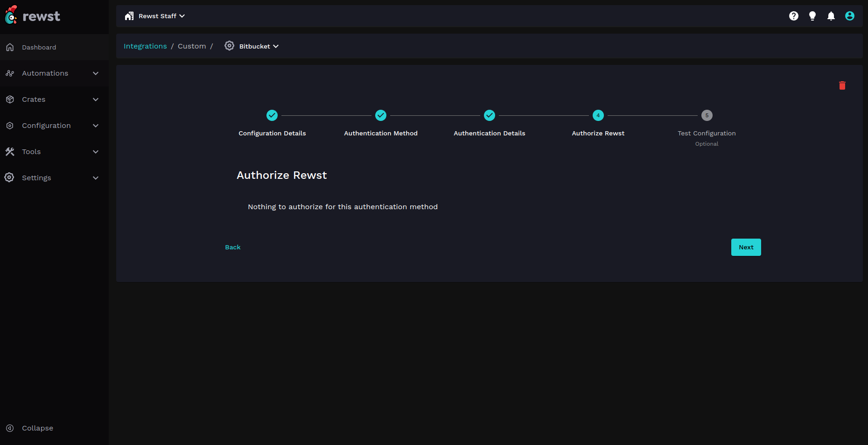Open the Rewst Staff organization dropdown
The height and width of the screenshot is (445, 868).
[155, 16]
